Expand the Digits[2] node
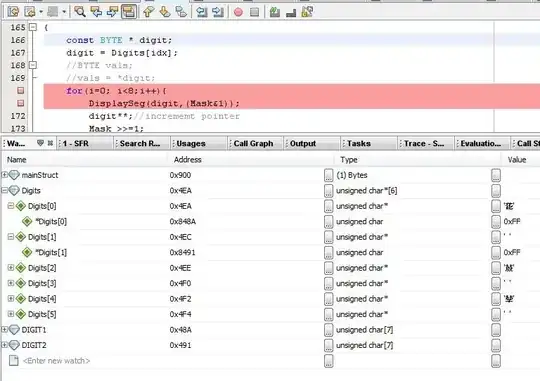540x381 pixels. (11, 267)
